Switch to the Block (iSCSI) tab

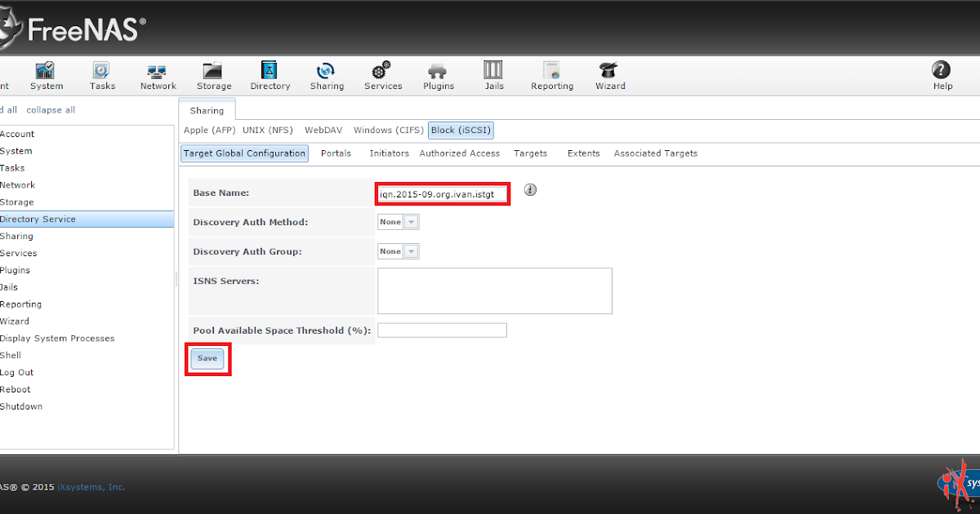pyautogui.click(x=461, y=130)
